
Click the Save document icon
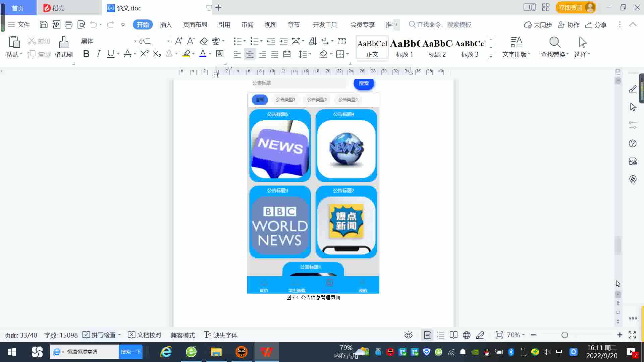tap(43, 24)
